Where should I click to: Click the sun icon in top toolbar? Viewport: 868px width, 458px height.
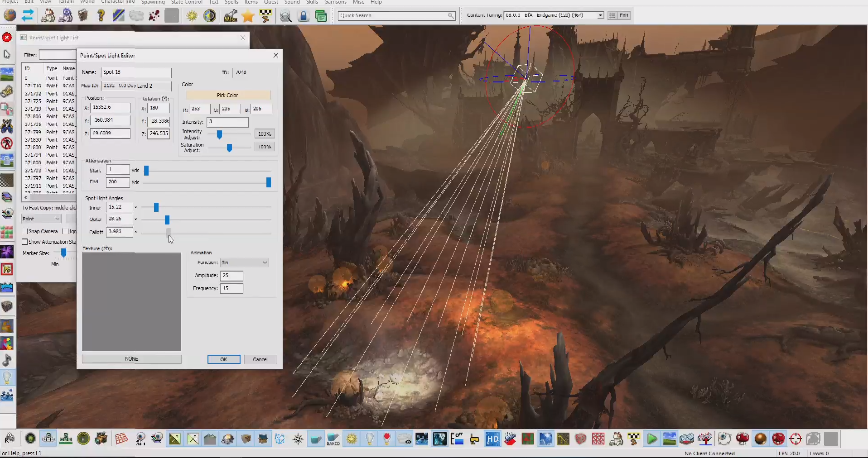(x=192, y=16)
